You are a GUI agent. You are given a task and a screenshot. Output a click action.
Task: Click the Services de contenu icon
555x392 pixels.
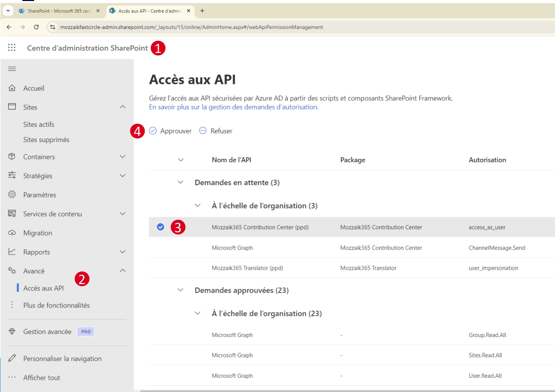pos(12,213)
